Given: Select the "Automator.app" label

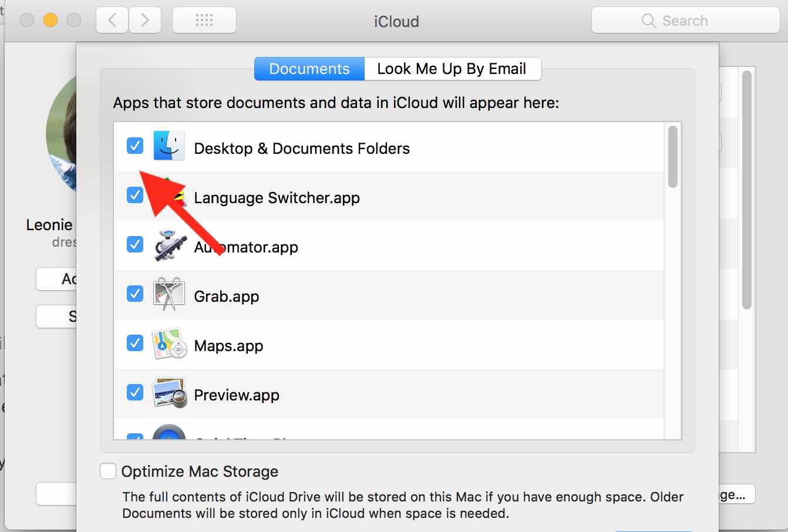Looking at the screenshot, I should pyautogui.click(x=246, y=247).
